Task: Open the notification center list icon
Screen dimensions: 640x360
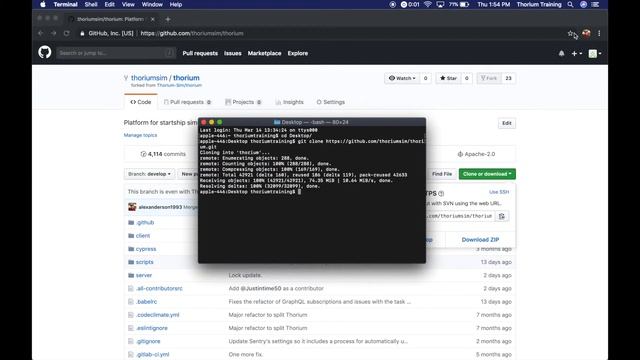Action: click(596, 4)
